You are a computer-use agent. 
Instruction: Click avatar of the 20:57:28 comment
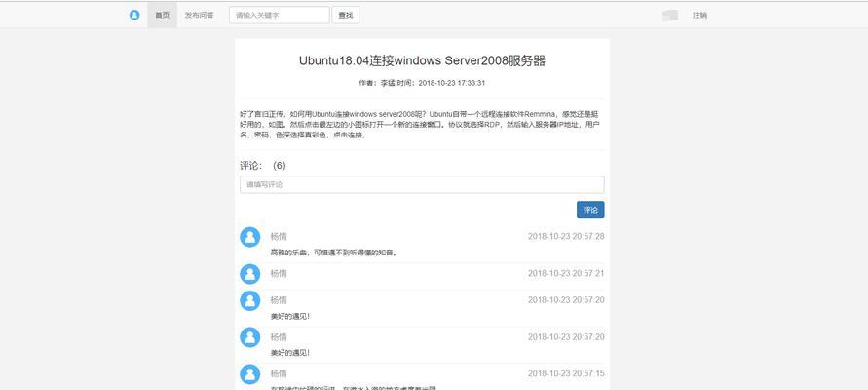point(249,237)
